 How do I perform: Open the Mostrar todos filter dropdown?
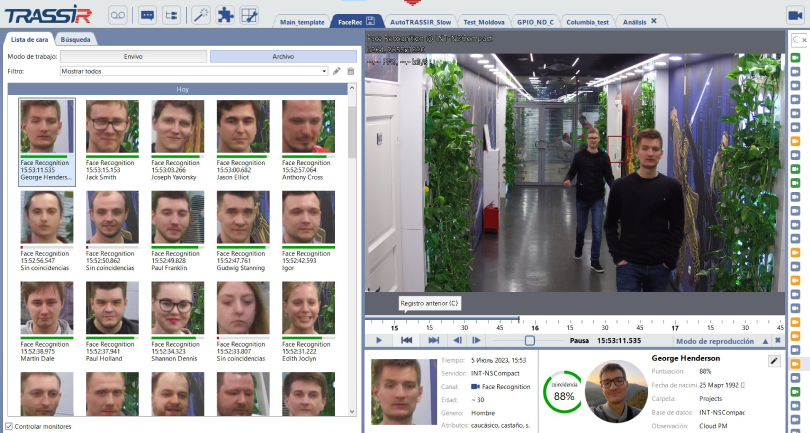click(324, 71)
